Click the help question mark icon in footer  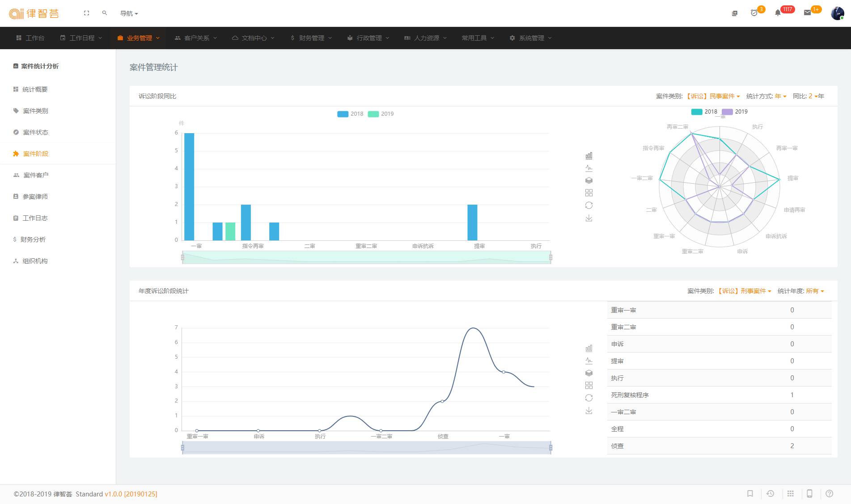(x=830, y=494)
